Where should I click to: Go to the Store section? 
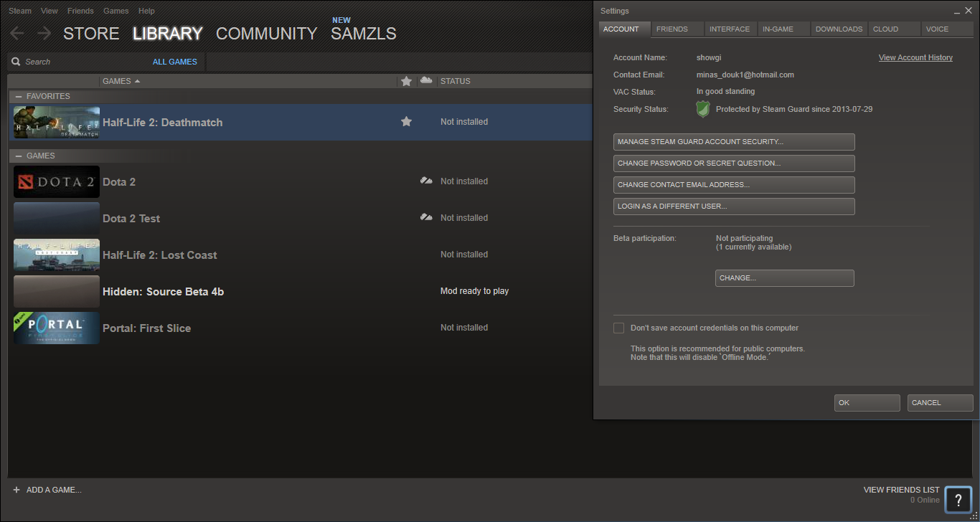(91, 34)
